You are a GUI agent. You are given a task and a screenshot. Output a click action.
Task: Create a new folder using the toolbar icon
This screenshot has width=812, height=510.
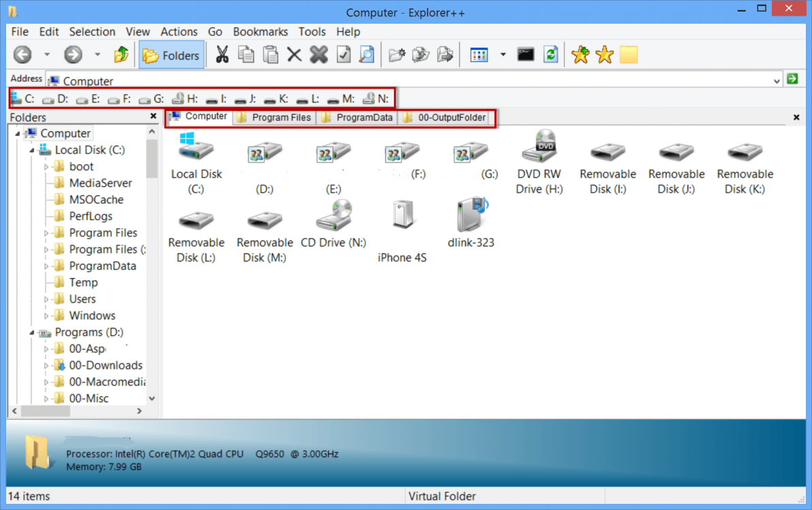397,54
